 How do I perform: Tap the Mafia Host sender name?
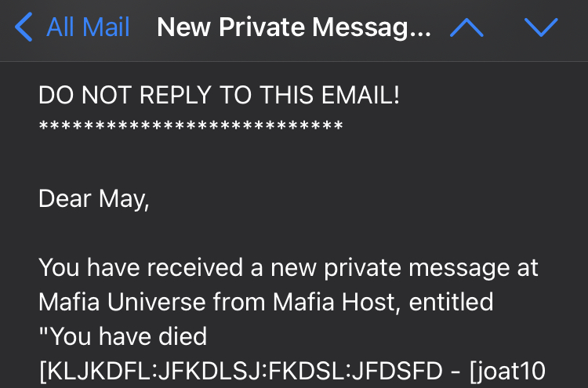pos(334,302)
